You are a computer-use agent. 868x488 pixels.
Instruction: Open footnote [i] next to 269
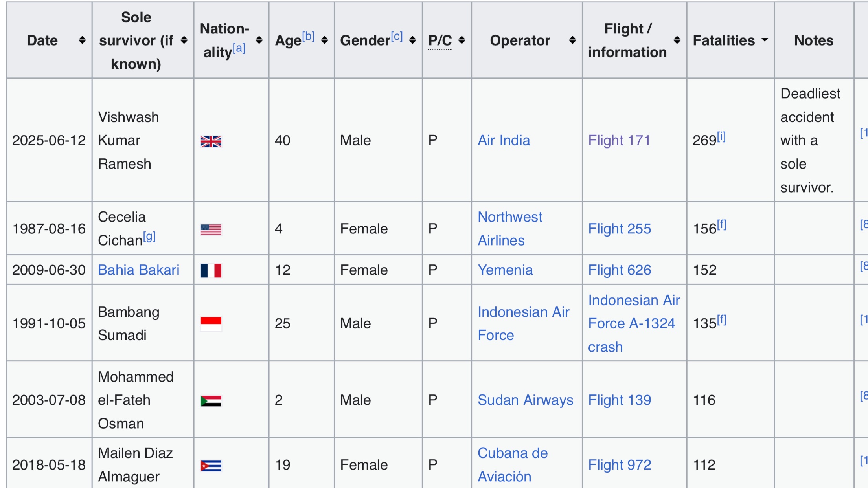pyautogui.click(x=721, y=137)
